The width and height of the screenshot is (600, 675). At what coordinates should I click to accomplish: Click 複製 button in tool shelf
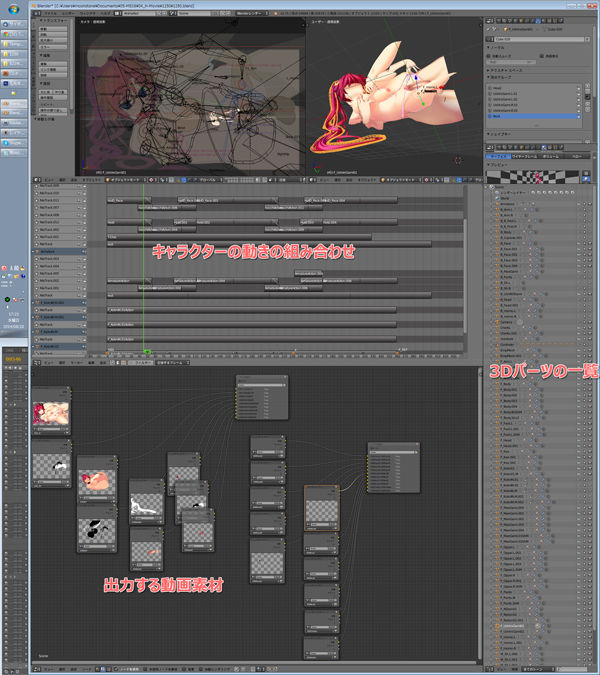53,64
